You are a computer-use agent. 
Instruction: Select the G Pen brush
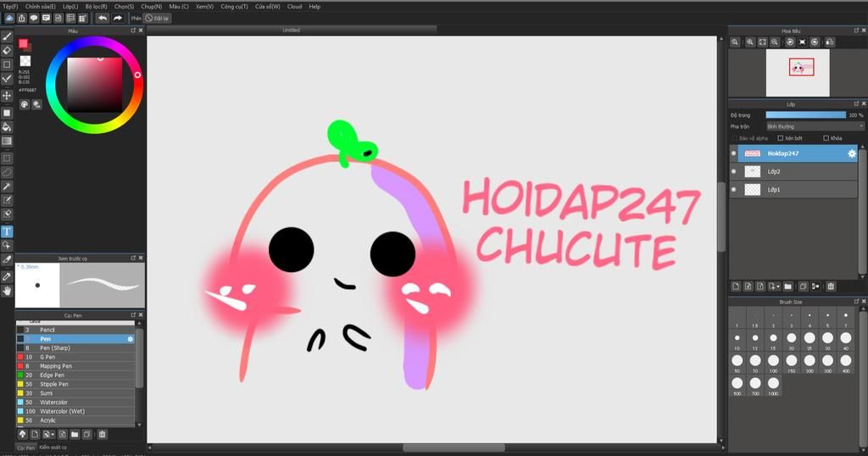tap(75, 357)
